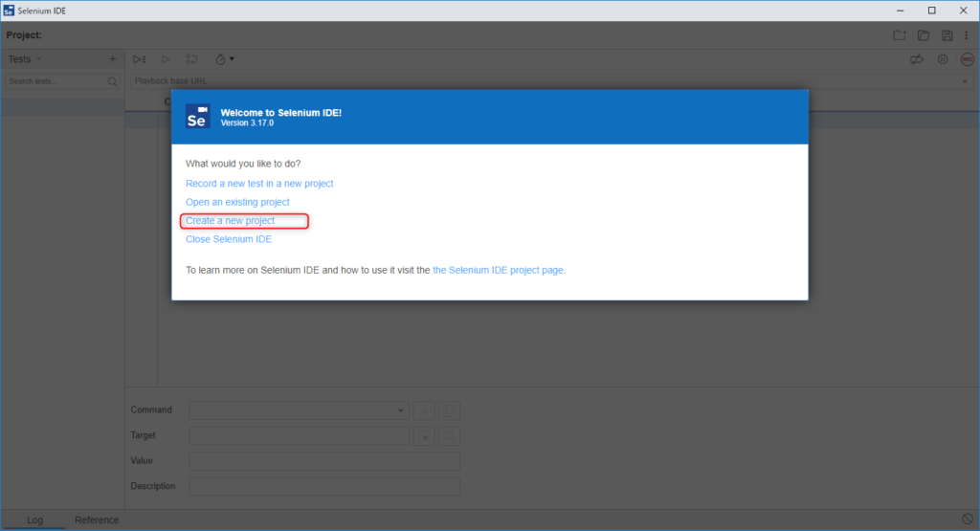
Task: Open an existing project link
Action: coord(237,202)
